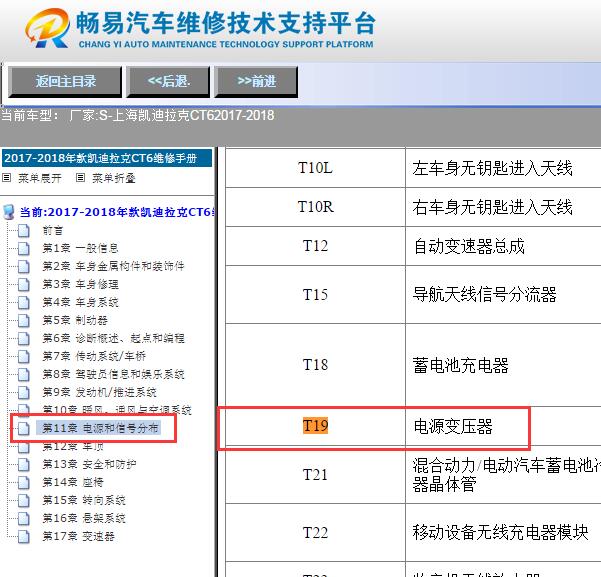The width and height of the screenshot is (601, 577).
Task: Open 第2章 车身金属构件和装饰件
Action: point(113,266)
